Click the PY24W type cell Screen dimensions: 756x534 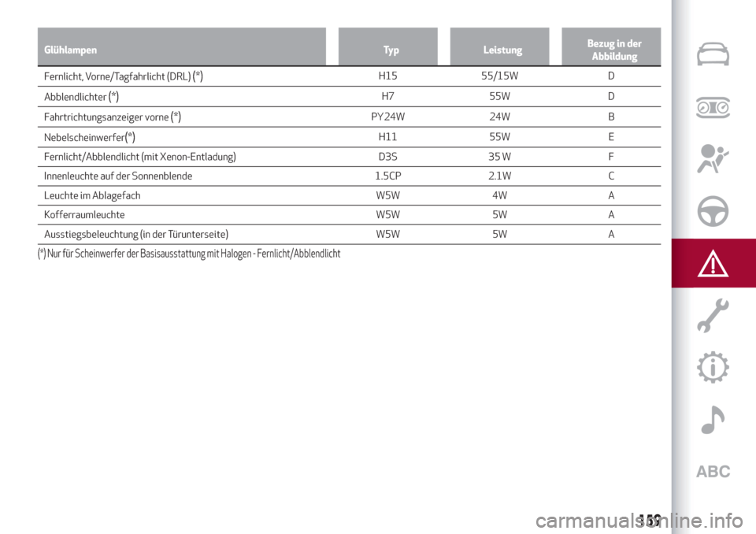tap(387, 117)
